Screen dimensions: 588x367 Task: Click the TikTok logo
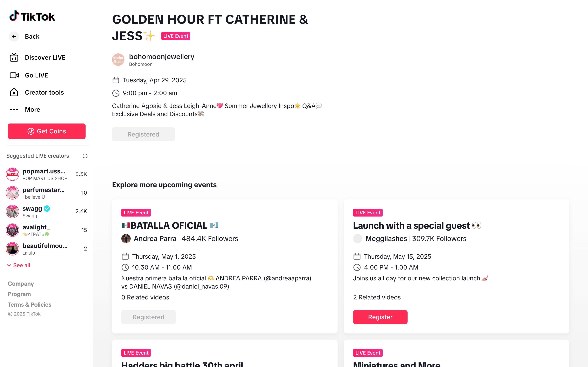click(32, 16)
